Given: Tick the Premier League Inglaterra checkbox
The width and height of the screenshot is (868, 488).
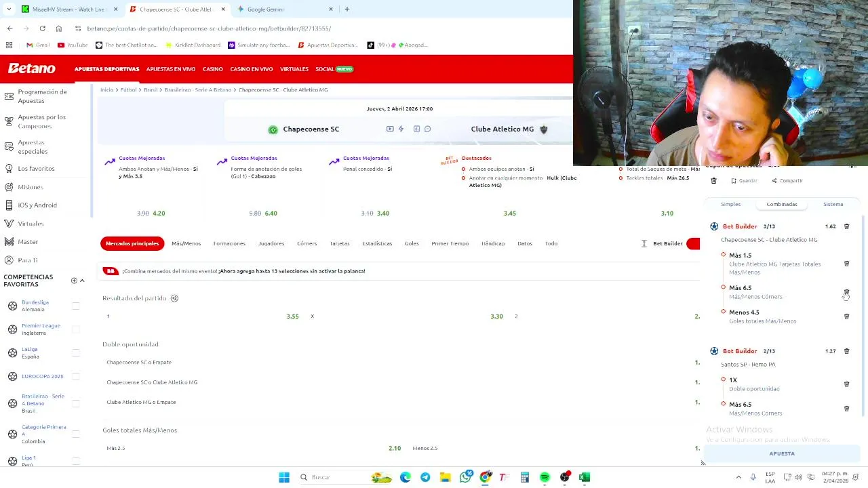Looking at the screenshot, I should [76, 329].
